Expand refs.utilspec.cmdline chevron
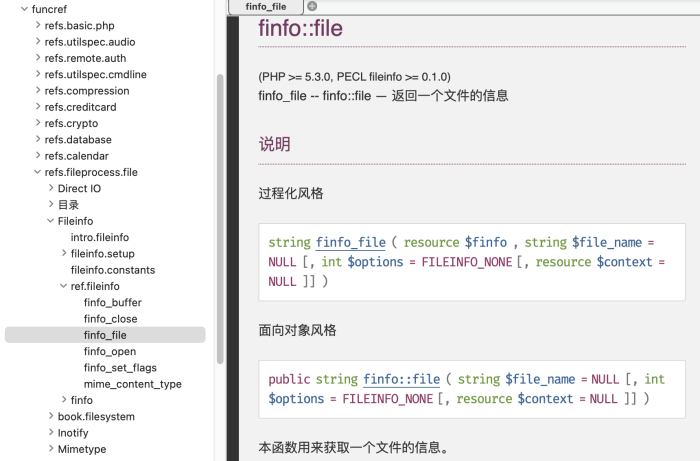This screenshot has height=461, width=700. coord(38,74)
